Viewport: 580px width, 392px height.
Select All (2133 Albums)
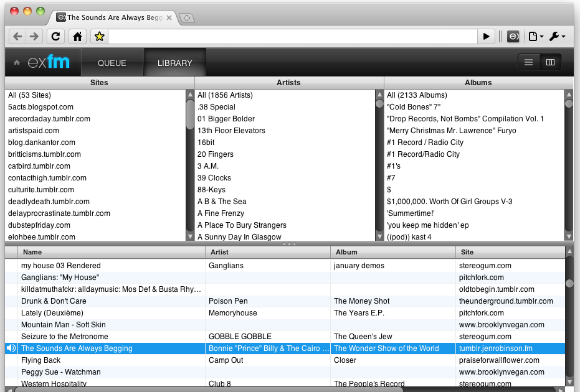coord(475,95)
